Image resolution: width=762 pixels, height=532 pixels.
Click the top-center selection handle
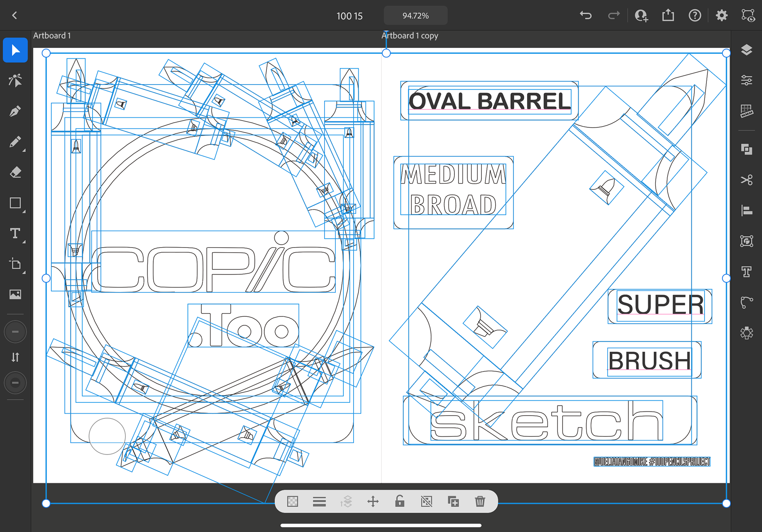click(x=386, y=53)
